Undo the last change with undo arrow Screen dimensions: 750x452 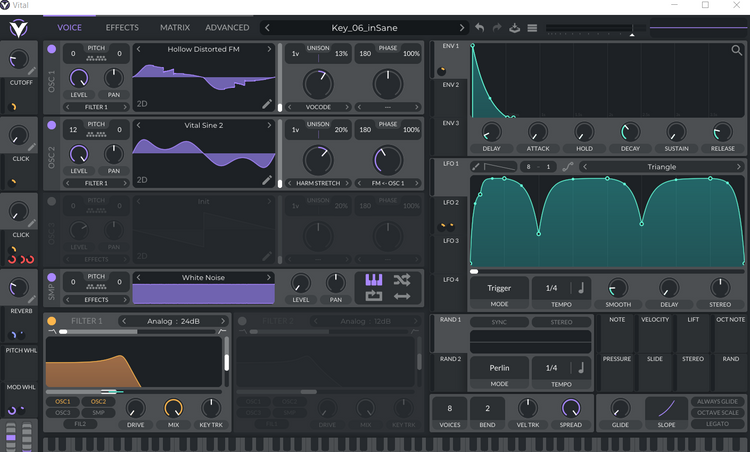pyautogui.click(x=479, y=28)
